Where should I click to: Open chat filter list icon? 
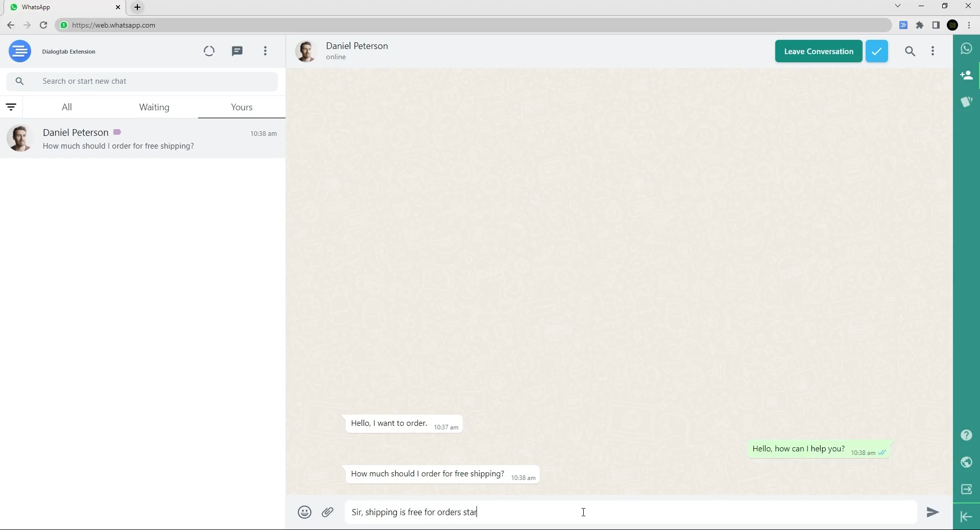(x=11, y=107)
